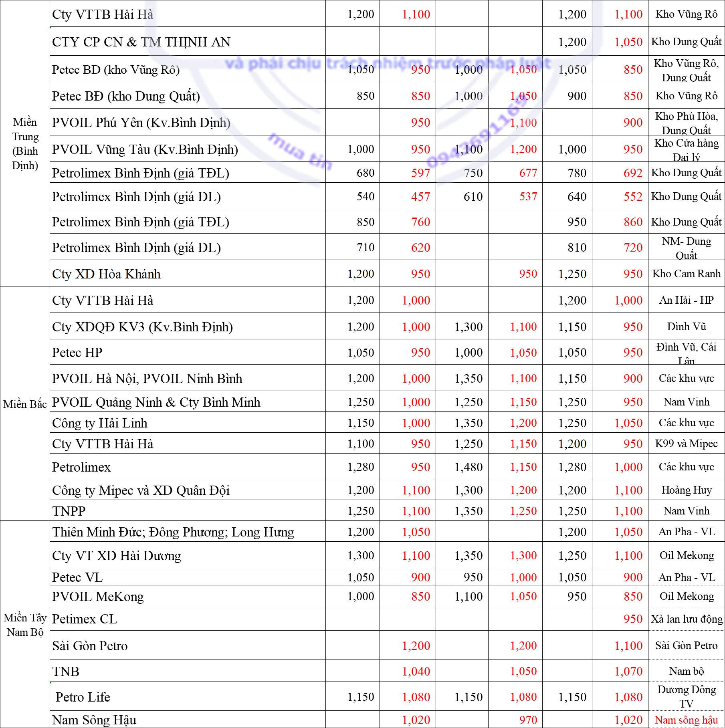Image resolution: width=725 pixels, height=728 pixels.
Task: Click the red 'Nam sông hậu' cell
Action: pyautogui.click(x=687, y=720)
